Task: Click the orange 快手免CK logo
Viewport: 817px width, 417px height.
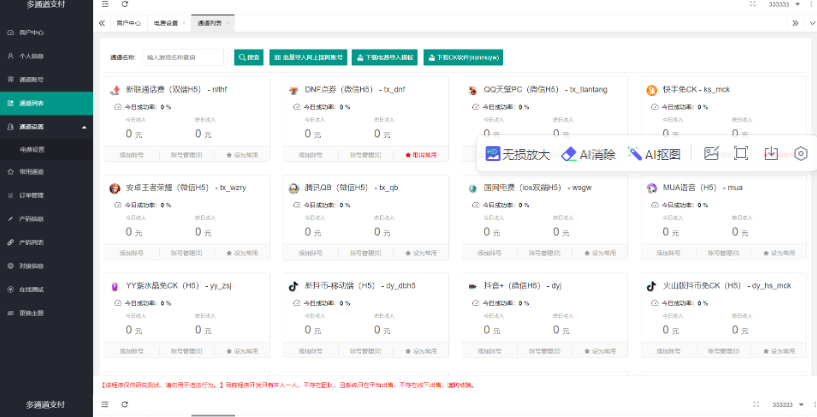Action: click(x=652, y=90)
